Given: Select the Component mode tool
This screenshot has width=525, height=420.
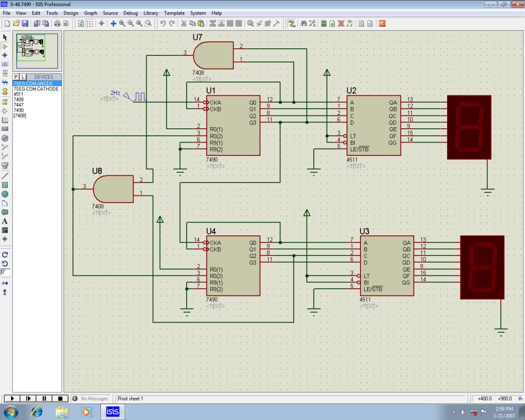Looking at the screenshot, I should [x=5, y=46].
